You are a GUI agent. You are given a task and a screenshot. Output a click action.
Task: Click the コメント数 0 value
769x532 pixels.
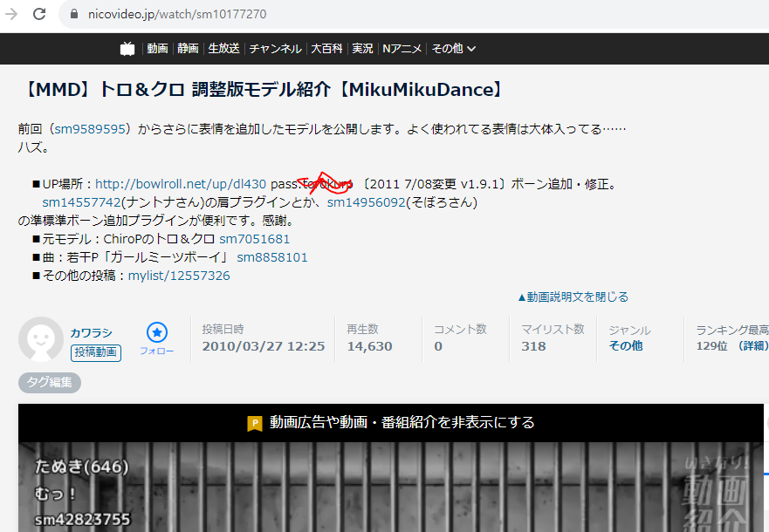(438, 346)
